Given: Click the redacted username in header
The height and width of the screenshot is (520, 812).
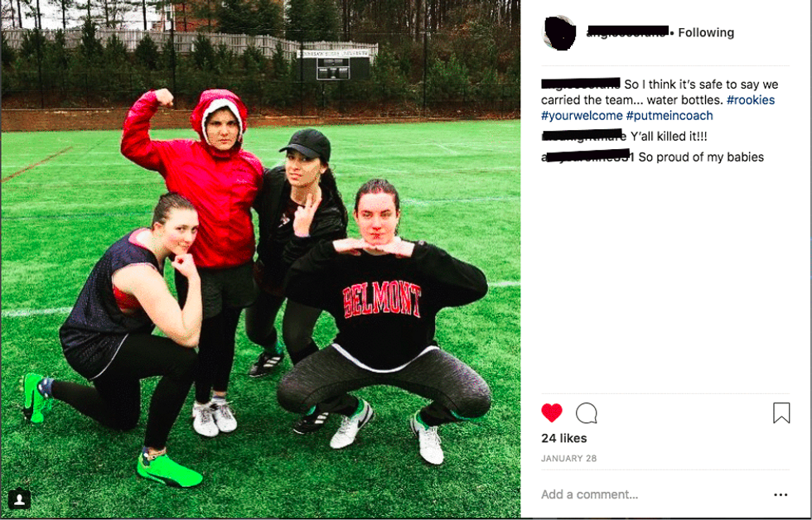Looking at the screenshot, I should [627, 32].
